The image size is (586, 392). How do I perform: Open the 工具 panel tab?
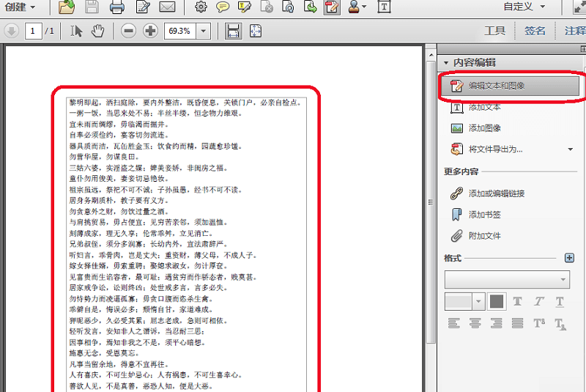(495, 31)
